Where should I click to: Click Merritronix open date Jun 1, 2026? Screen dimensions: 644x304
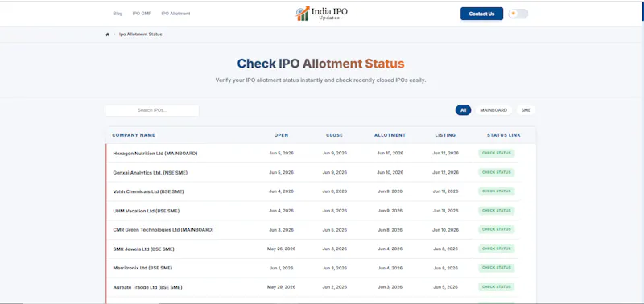(281, 268)
